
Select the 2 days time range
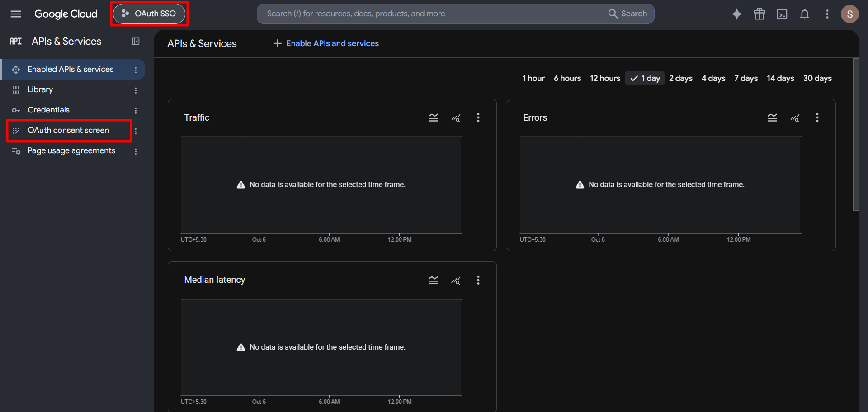point(681,78)
